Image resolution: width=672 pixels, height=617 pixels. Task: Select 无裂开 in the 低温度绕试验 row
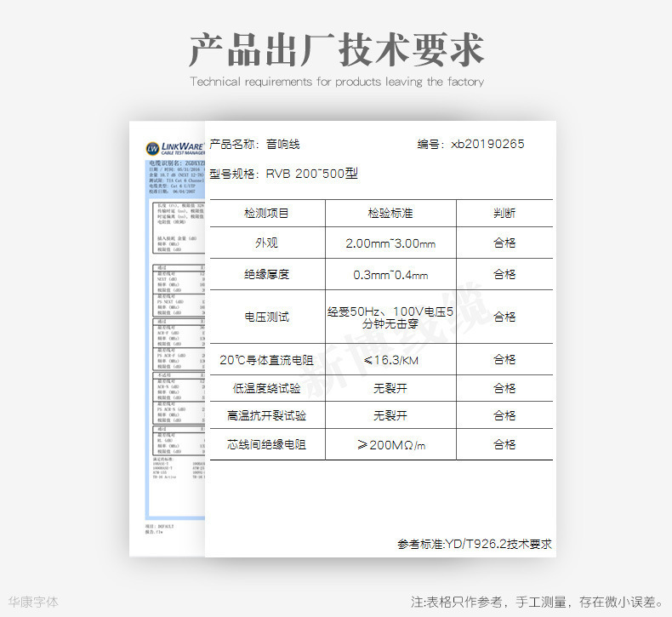(x=390, y=388)
